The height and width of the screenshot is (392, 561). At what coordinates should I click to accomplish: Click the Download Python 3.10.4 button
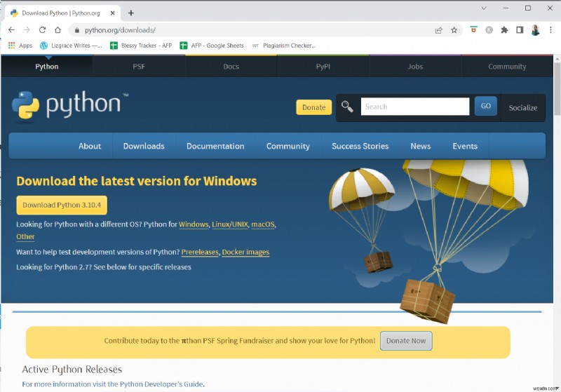pyautogui.click(x=62, y=205)
